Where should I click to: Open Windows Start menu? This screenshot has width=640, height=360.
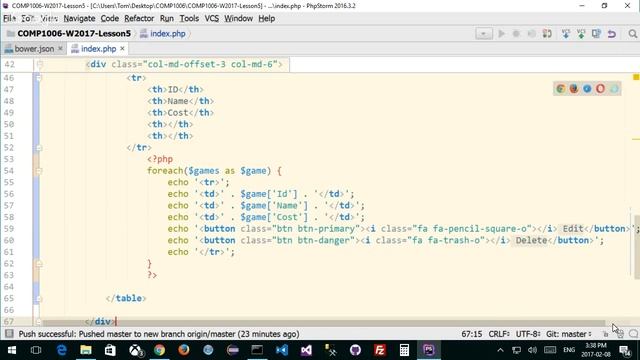point(12,350)
